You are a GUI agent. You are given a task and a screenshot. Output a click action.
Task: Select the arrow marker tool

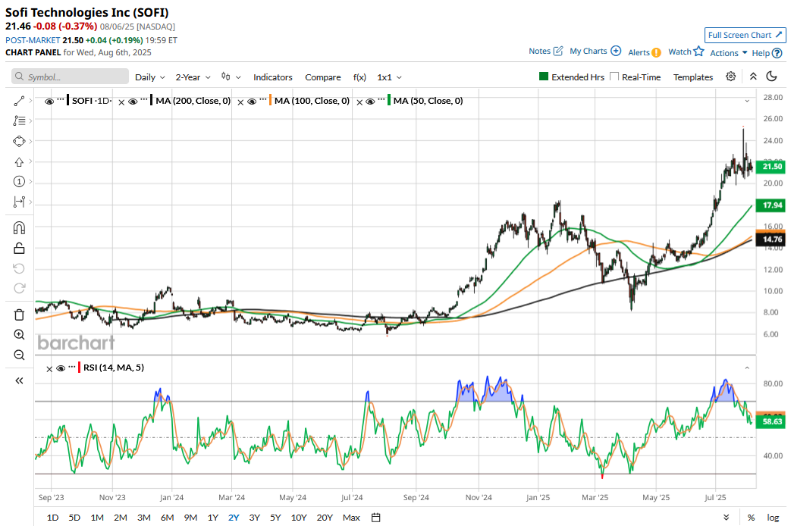[x=19, y=162]
